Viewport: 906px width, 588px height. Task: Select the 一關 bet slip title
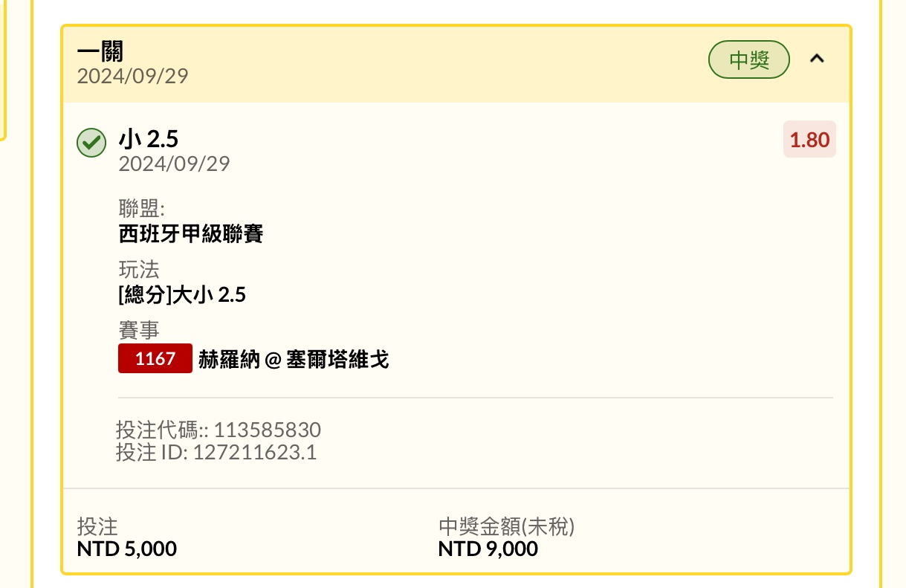pos(100,51)
